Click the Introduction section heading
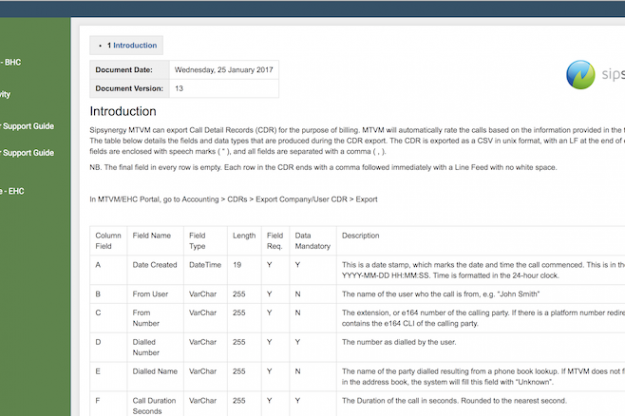 pyautogui.click(x=122, y=111)
